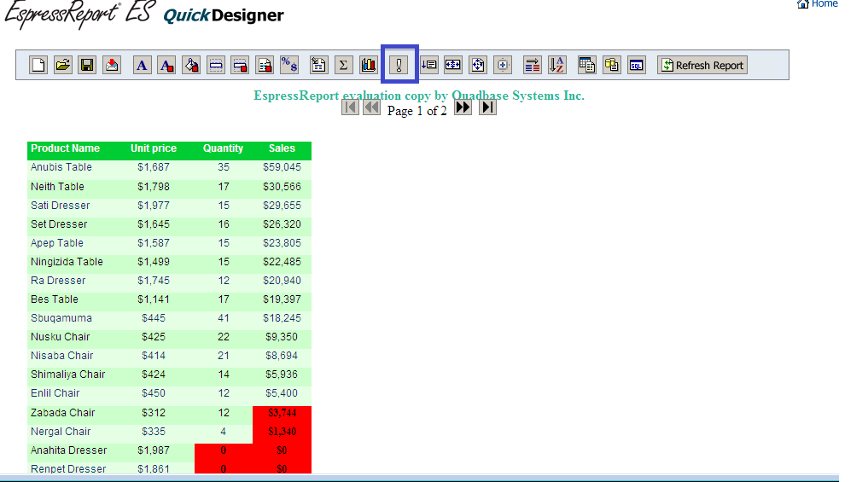Select the Apep Table cell
This screenshot has height=482, width=868.
pyautogui.click(x=57, y=243)
